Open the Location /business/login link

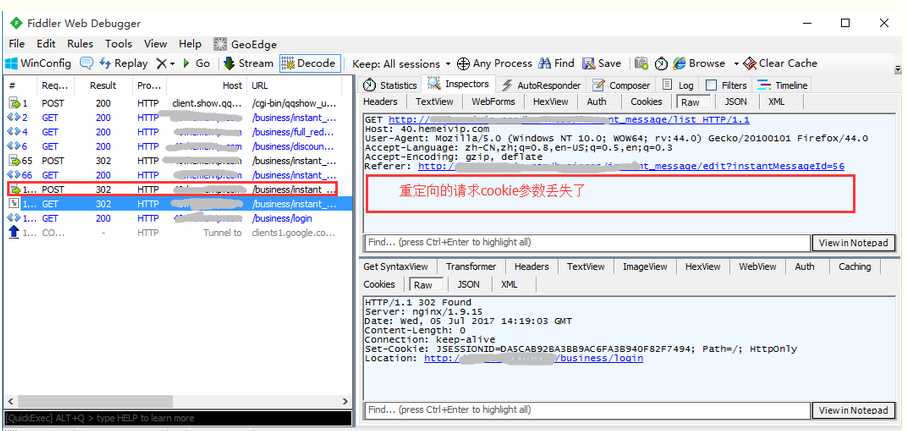533,358
